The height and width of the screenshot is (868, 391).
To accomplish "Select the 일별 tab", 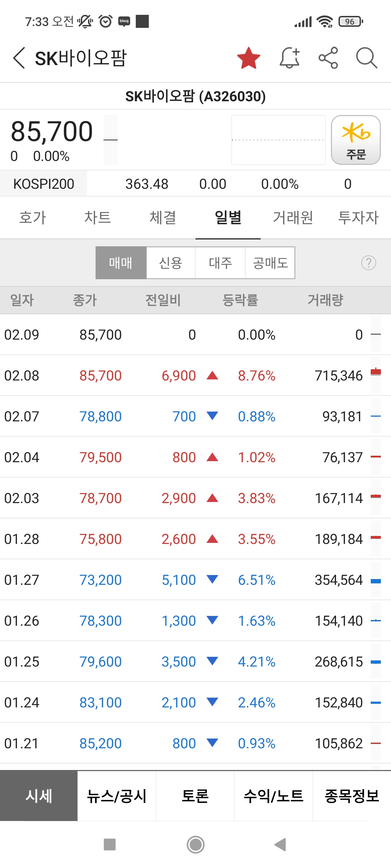I will pyautogui.click(x=228, y=218).
